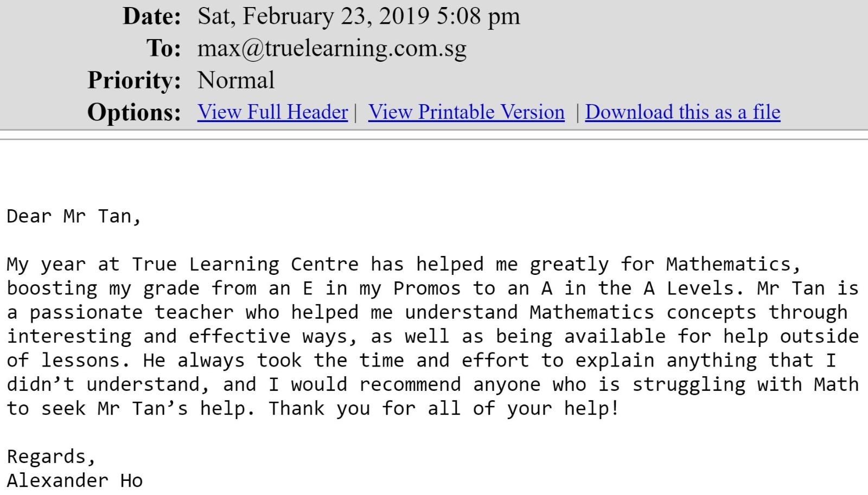The image size is (868, 495).
Task: Click the Dear Mr Tan greeting line
Action: (74, 216)
